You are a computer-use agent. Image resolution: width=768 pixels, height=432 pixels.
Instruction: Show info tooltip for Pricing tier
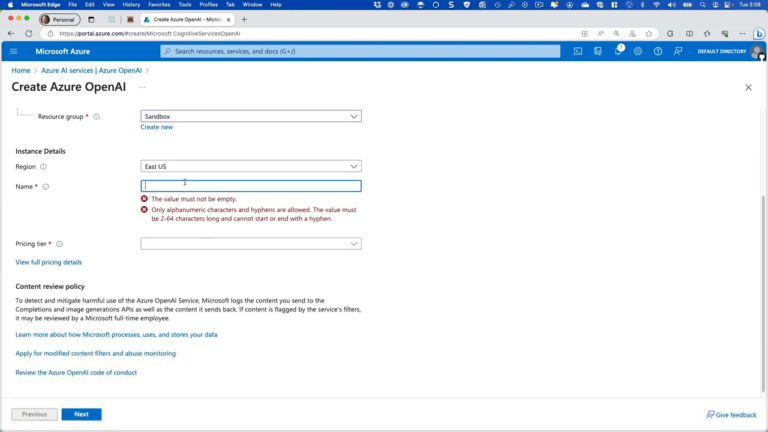[59, 244]
